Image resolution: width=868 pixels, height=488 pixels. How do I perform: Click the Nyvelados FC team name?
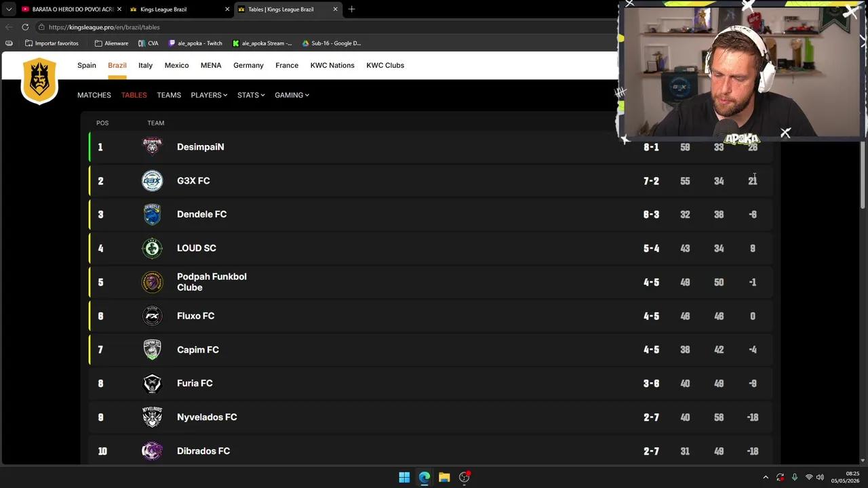point(207,417)
